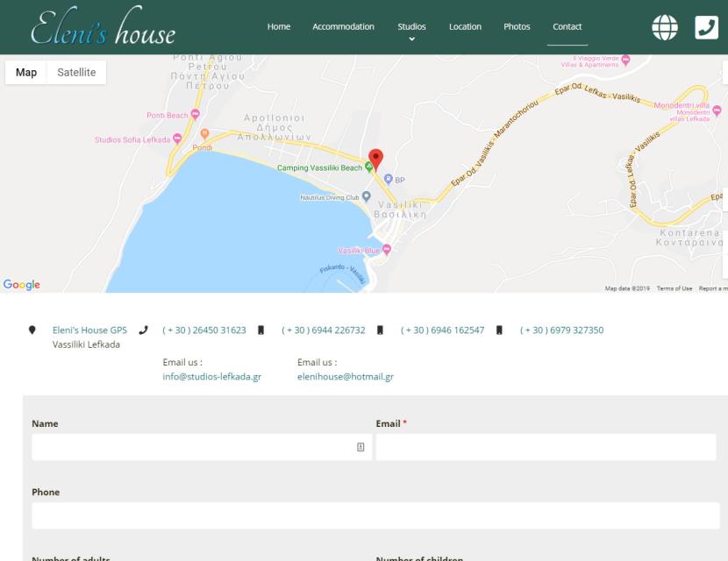Click into the Email input field
This screenshot has height=561, width=728.
pyautogui.click(x=546, y=447)
